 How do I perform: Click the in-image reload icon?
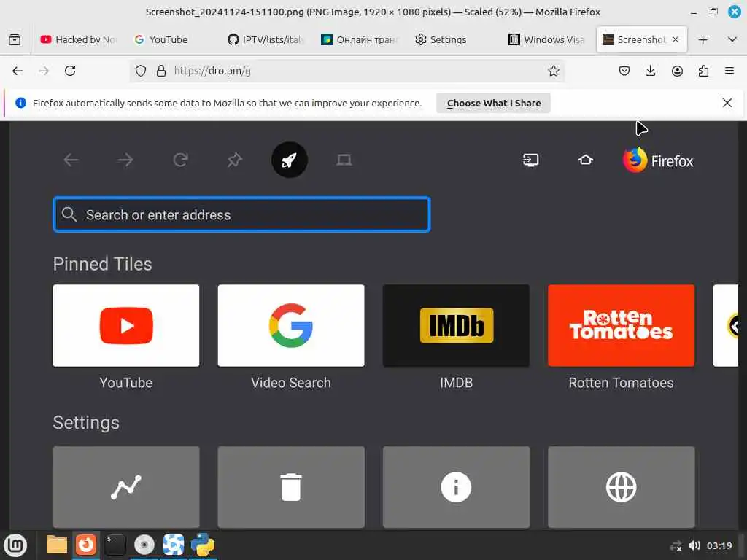coord(181,160)
